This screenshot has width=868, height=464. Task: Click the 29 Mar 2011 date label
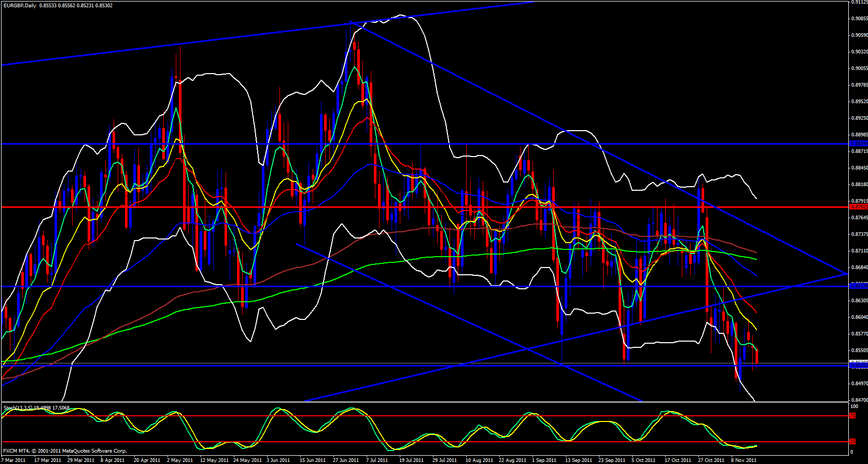[x=81, y=460]
